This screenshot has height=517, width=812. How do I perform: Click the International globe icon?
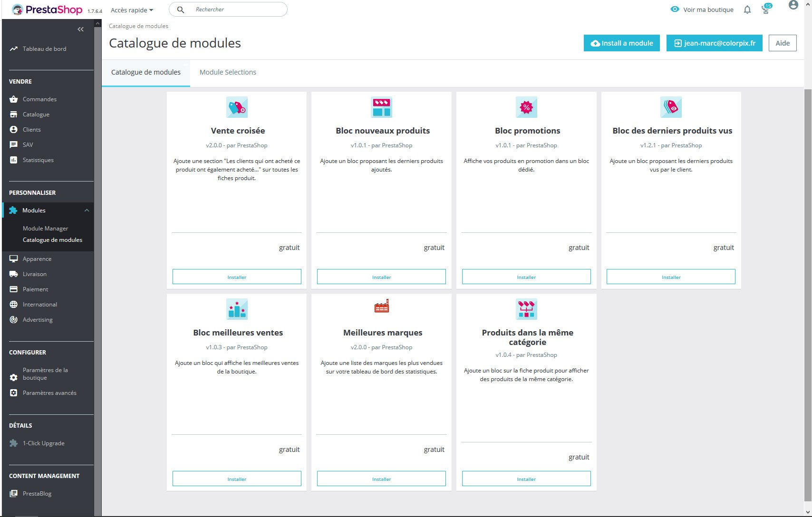(14, 305)
